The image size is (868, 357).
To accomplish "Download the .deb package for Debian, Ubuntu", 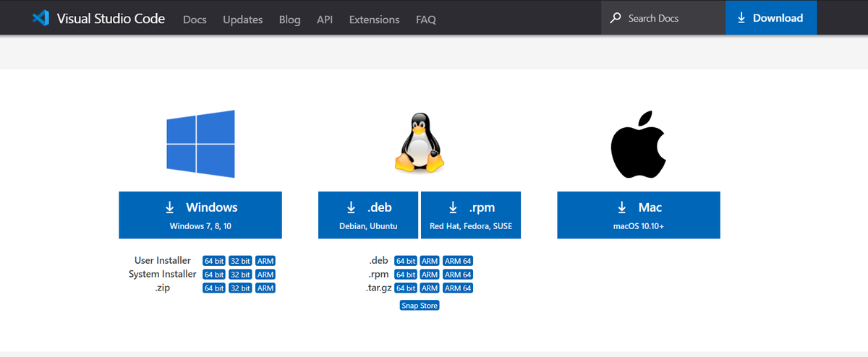I will [x=368, y=215].
